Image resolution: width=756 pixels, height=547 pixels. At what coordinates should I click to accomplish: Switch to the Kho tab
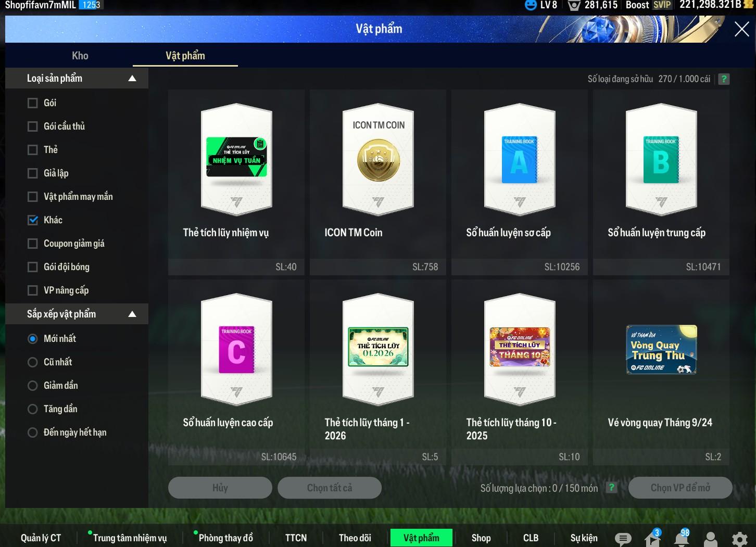(x=80, y=56)
